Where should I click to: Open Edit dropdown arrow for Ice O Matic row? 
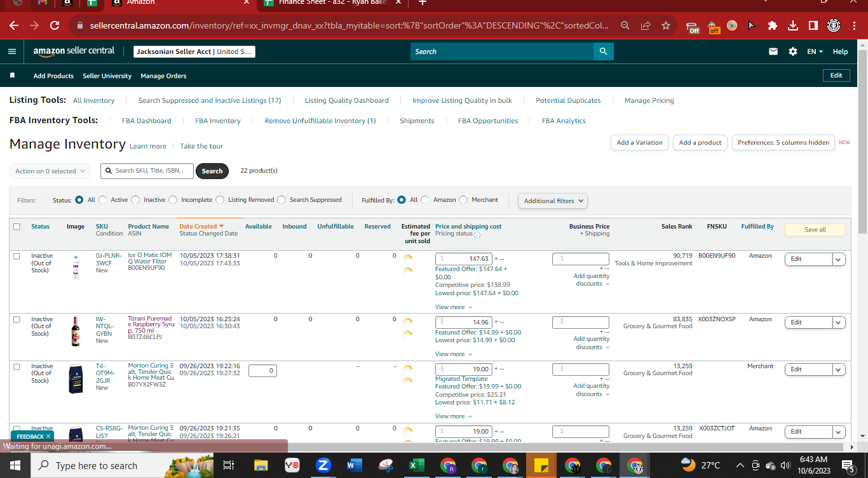pyautogui.click(x=839, y=259)
